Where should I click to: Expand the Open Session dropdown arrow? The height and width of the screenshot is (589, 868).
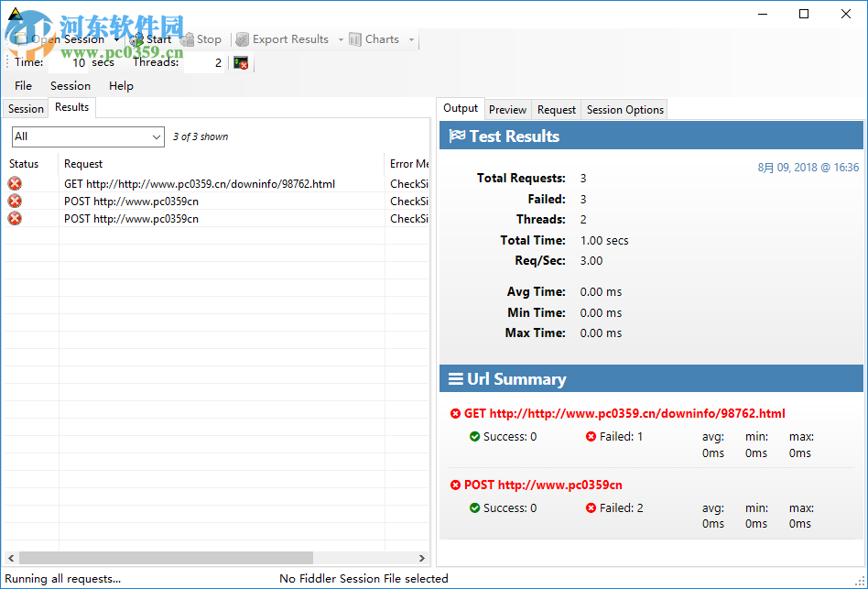(118, 39)
